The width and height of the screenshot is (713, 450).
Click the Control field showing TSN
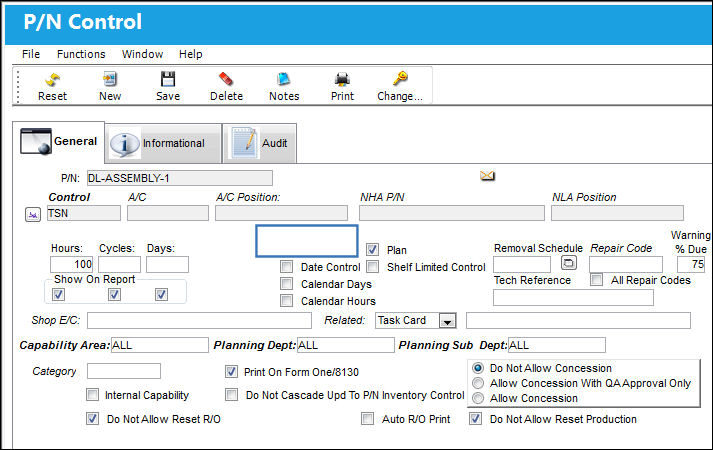tap(84, 213)
